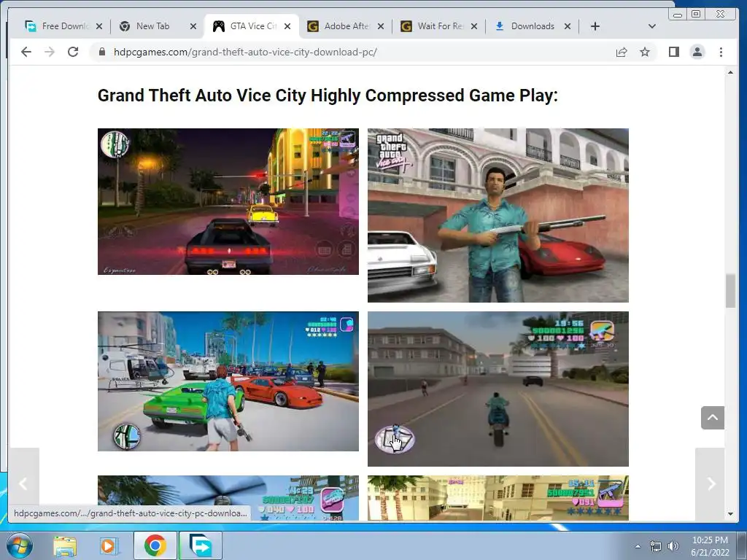The image size is (747, 560).
Task: Close the Adobe After tab
Action: pos(381,26)
